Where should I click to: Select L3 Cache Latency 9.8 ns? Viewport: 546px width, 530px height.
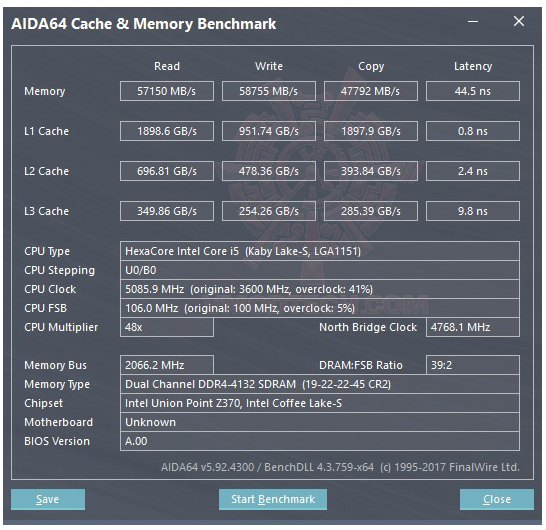pos(473,211)
